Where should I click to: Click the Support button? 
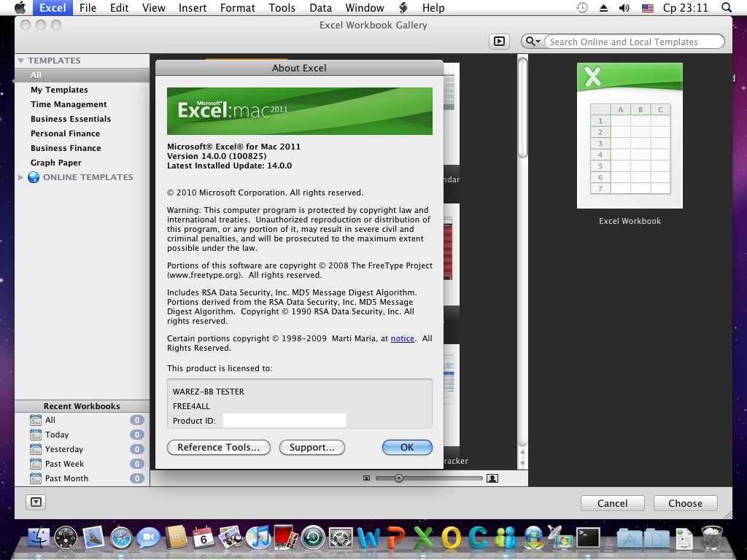coord(312,447)
